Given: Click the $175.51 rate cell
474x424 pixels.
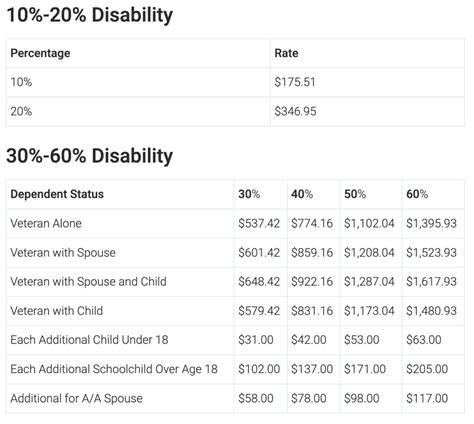Looking at the screenshot, I should tap(295, 82).
